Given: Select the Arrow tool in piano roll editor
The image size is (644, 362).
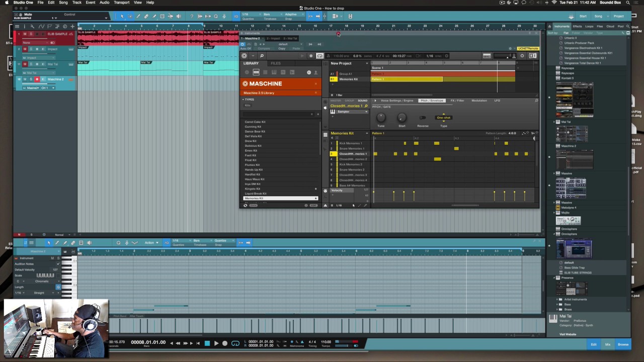Looking at the screenshot, I should 49,243.
